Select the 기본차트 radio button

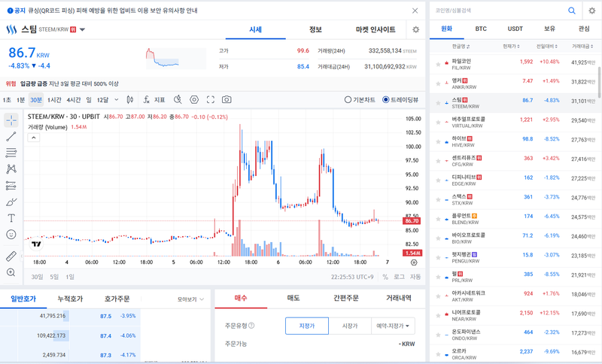(x=348, y=100)
